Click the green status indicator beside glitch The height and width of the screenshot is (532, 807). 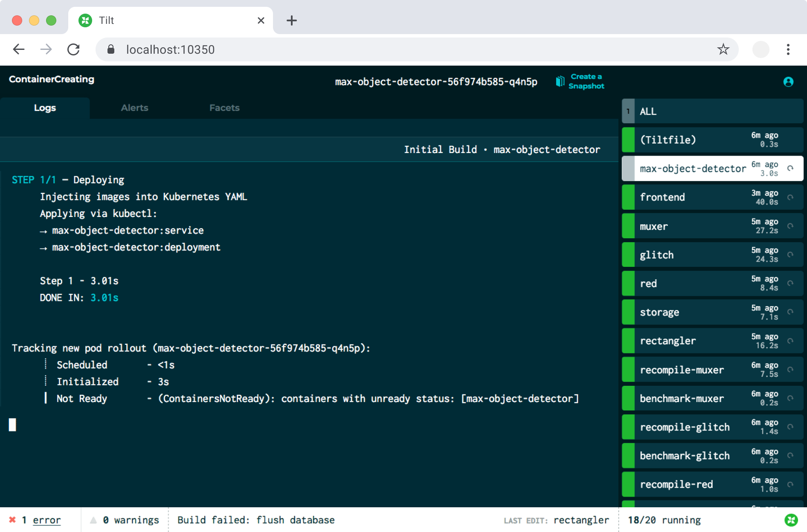628,254
